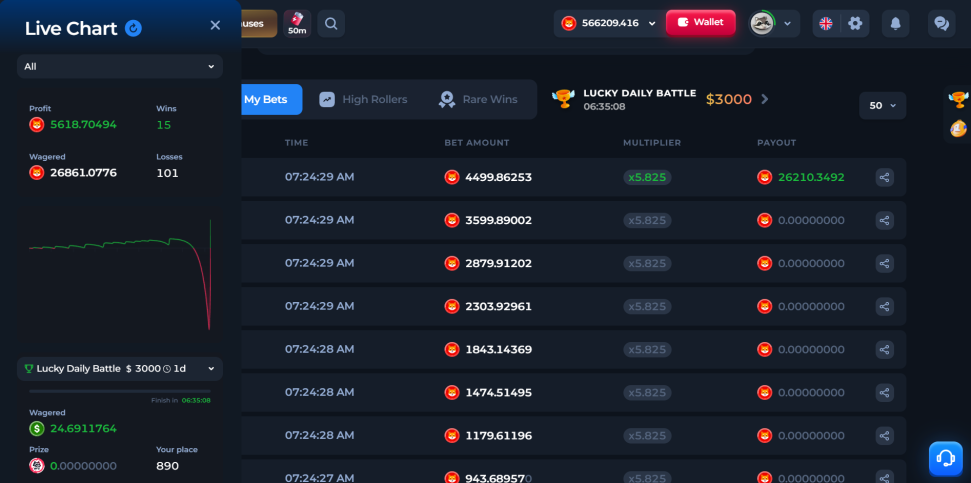Open the notifications bell
This screenshot has height=483, width=971.
pos(895,24)
